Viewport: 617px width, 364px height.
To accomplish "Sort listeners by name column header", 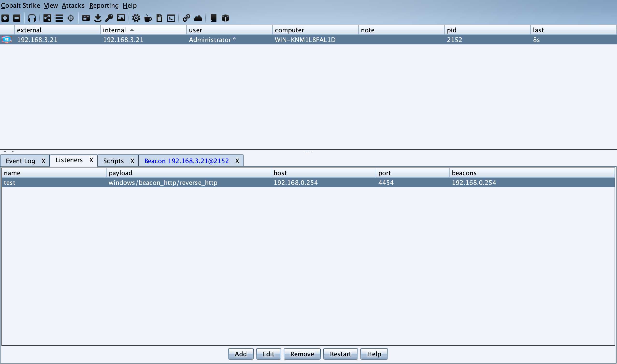I will (54, 173).
